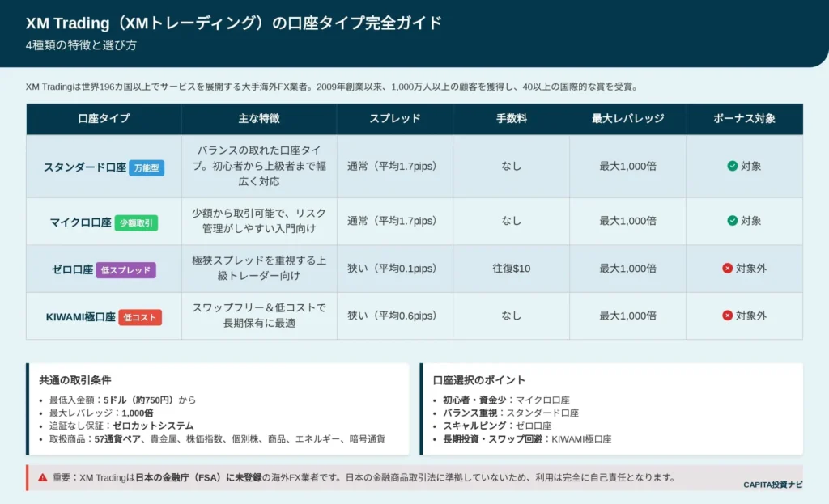Click bullet 最大レバレッジ：1,000倍

[101, 413]
